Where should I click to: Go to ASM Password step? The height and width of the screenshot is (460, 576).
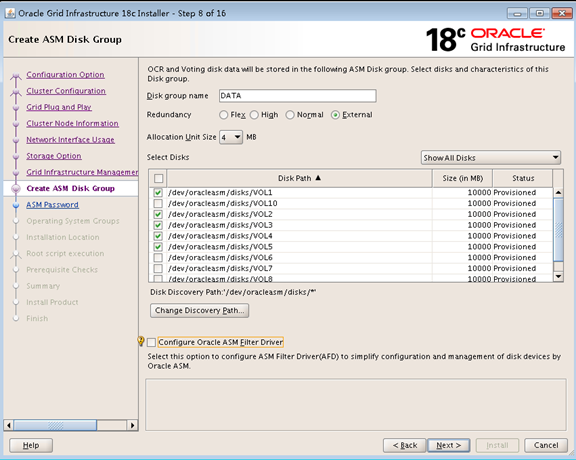tap(52, 205)
